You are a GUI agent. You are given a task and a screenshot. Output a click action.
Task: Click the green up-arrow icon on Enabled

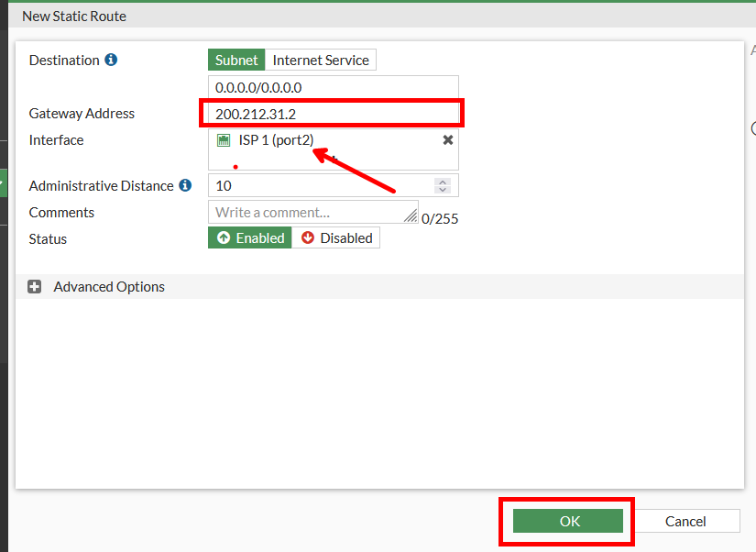click(x=223, y=238)
